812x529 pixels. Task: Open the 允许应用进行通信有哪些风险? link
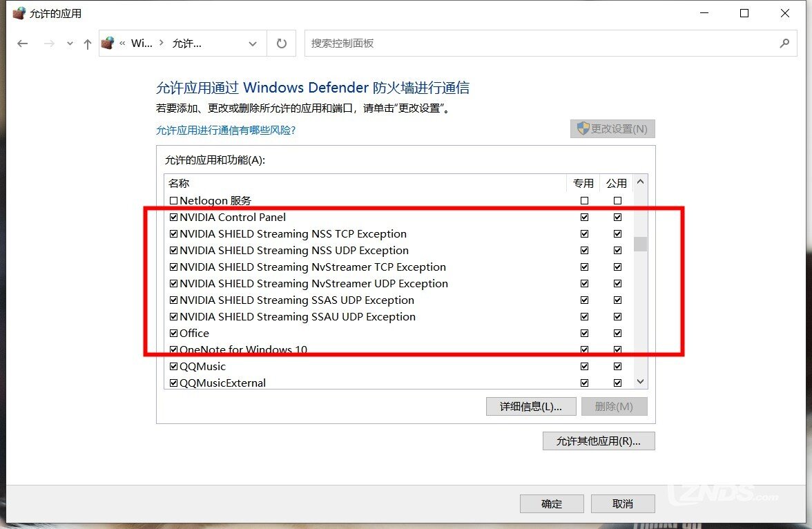coord(226,130)
